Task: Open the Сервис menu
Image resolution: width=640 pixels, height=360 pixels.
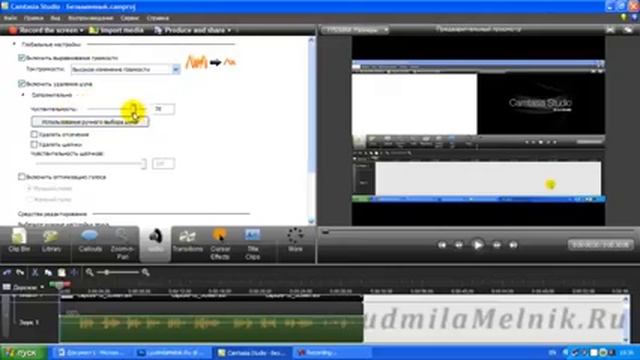Action: pos(130,18)
